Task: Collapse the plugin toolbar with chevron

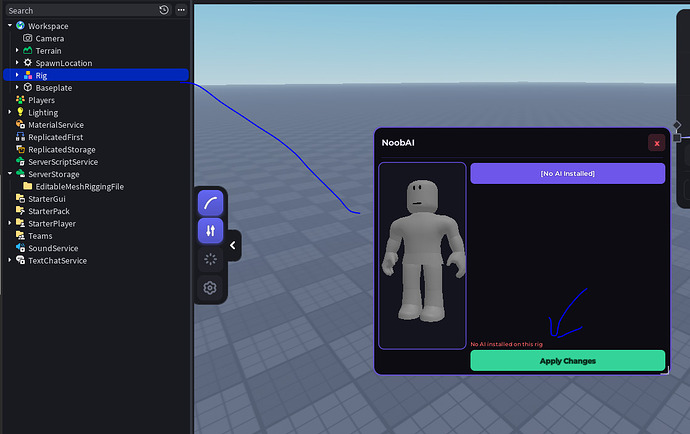Action: pos(233,245)
